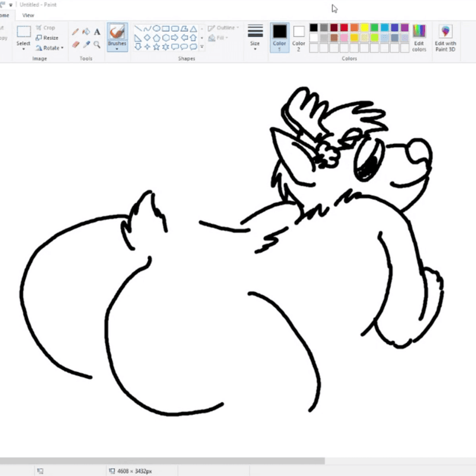476x476 pixels.
Task: Select the Color picker eyedropper
Action: [86, 44]
